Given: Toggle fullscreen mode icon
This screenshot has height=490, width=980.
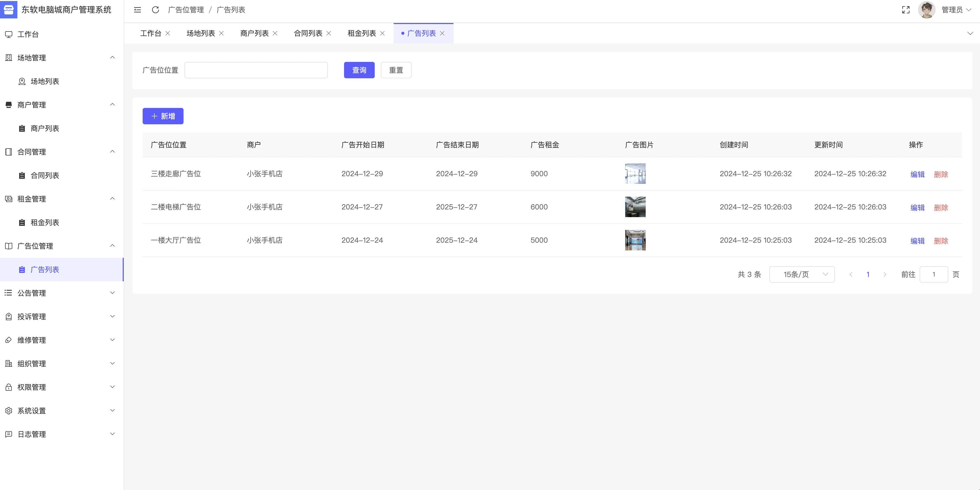Looking at the screenshot, I should coord(906,10).
